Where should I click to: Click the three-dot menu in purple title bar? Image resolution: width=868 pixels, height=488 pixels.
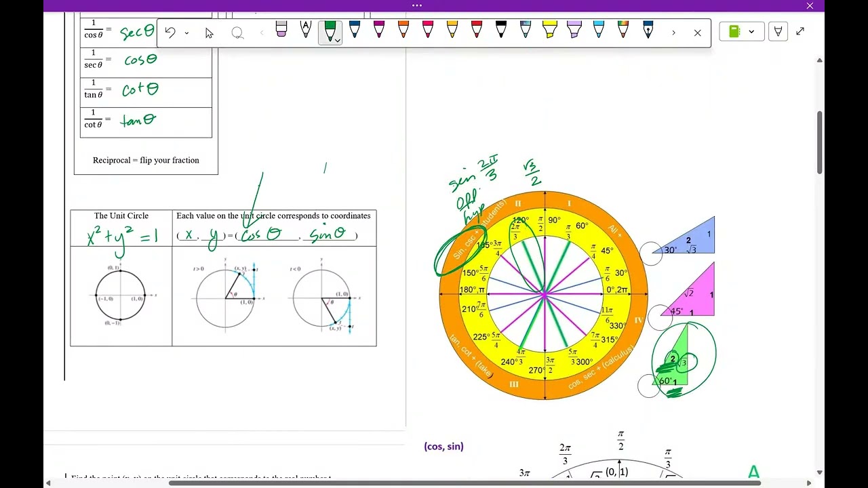(417, 5)
